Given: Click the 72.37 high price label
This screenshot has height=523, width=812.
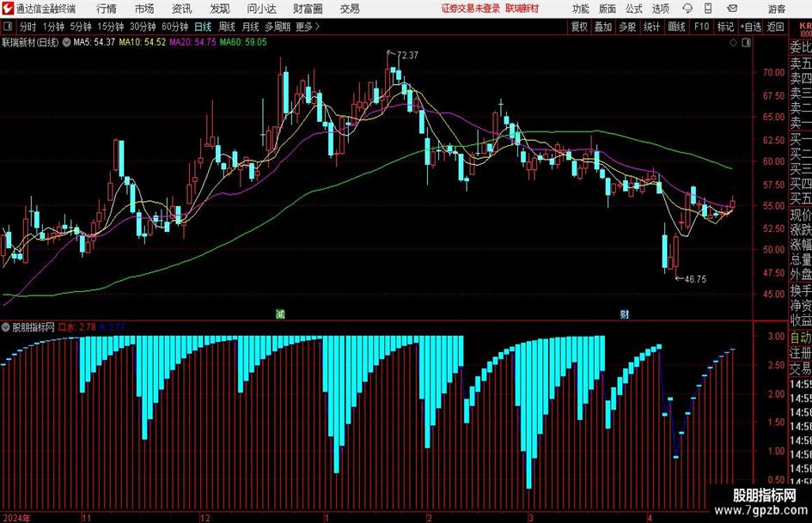Looking at the screenshot, I should coord(407,55).
